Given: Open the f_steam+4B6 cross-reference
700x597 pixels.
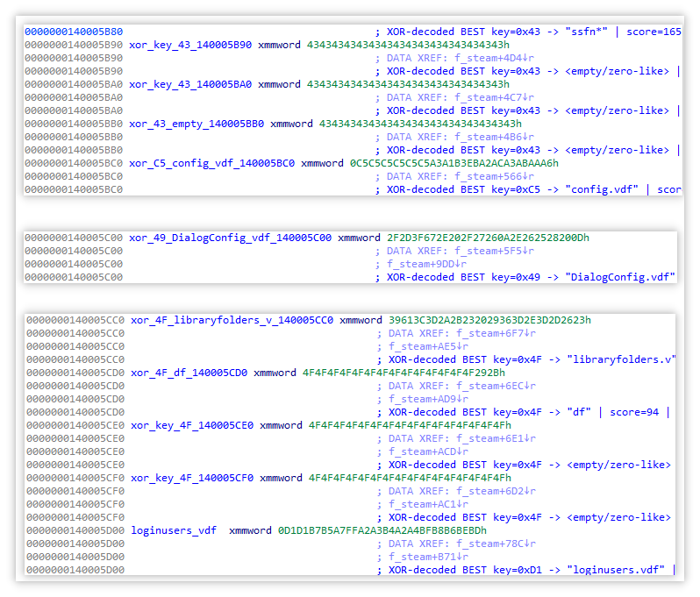Looking at the screenshot, I should tap(490, 137).
